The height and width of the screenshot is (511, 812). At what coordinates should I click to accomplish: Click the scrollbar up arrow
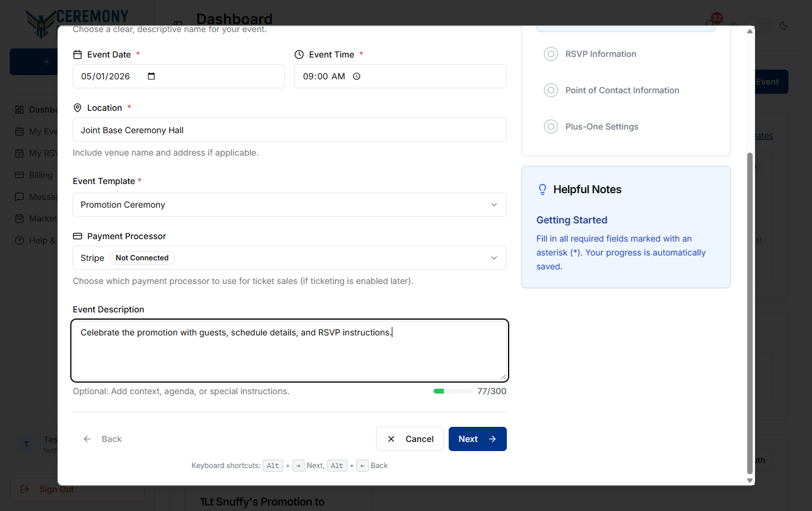[750, 31]
